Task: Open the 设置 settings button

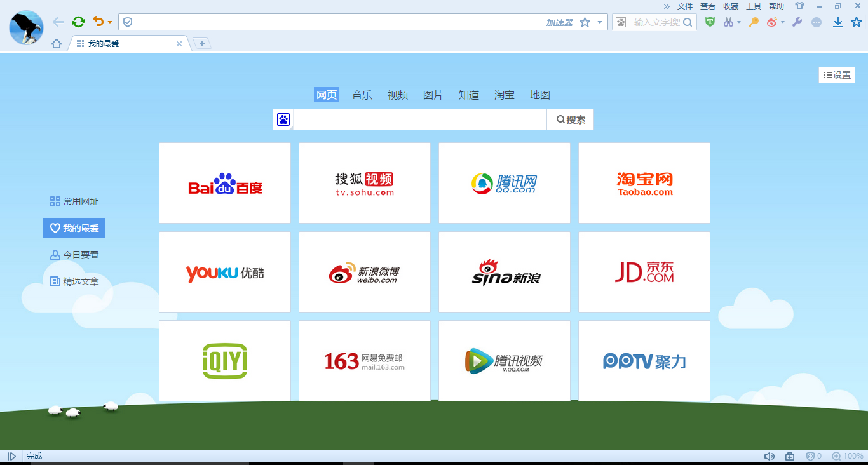Action: click(x=837, y=75)
